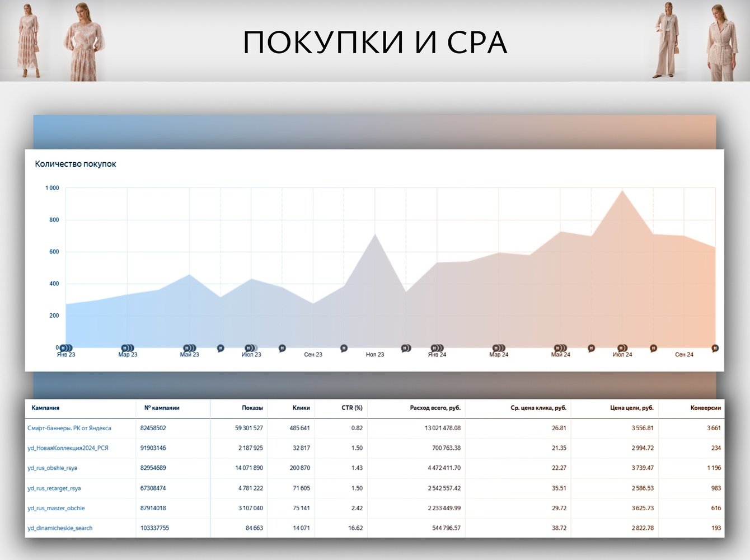This screenshot has height=560, width=750.
Task: Click the note marker between Сен 23 and Ноя 23
Action: click(x=344, y=348)
